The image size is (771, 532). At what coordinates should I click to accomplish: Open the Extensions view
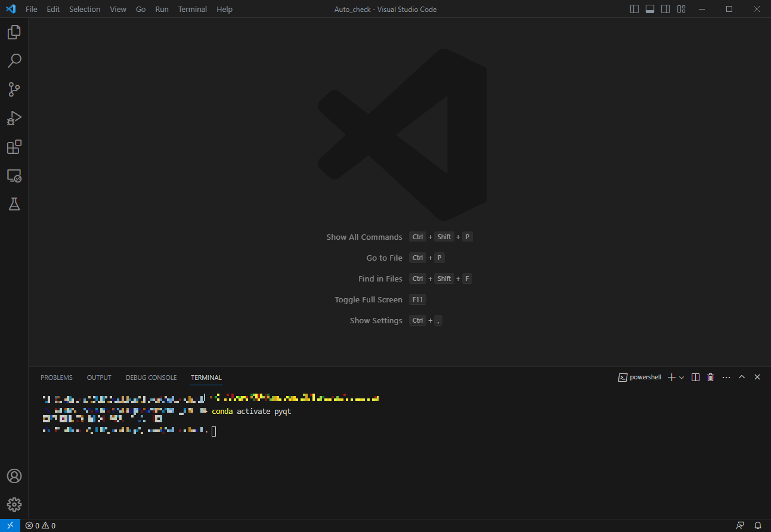[14, 147]
